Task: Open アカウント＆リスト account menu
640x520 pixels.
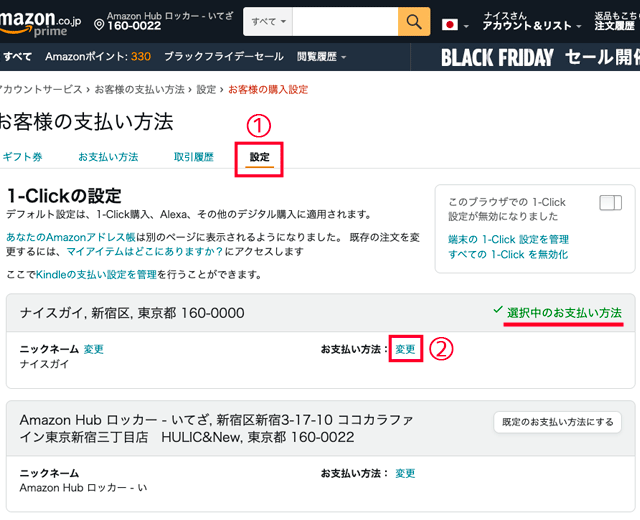Action: [531, 21]
